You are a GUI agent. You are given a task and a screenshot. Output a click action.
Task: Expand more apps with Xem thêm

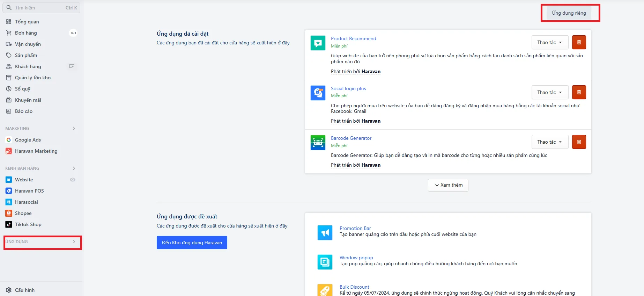coord(448,185)
